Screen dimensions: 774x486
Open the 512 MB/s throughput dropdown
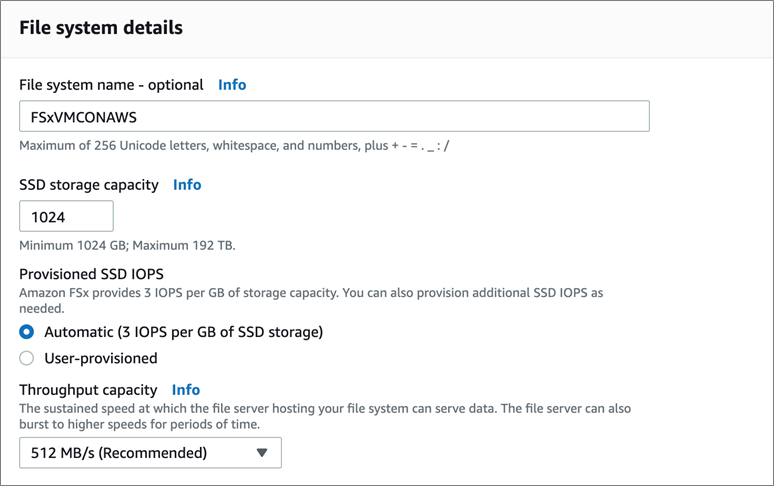(x=150, y=453)
